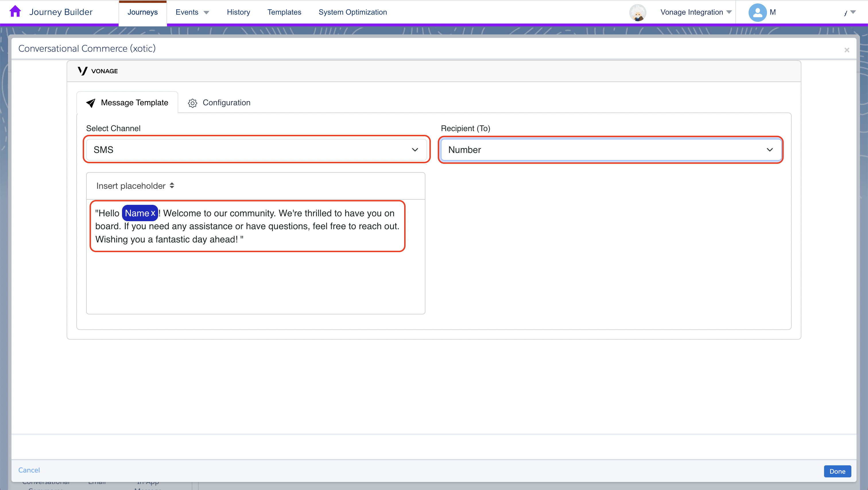
Task: Click inside the message text area
Action: pyautogui.click(x=255, y=256)
